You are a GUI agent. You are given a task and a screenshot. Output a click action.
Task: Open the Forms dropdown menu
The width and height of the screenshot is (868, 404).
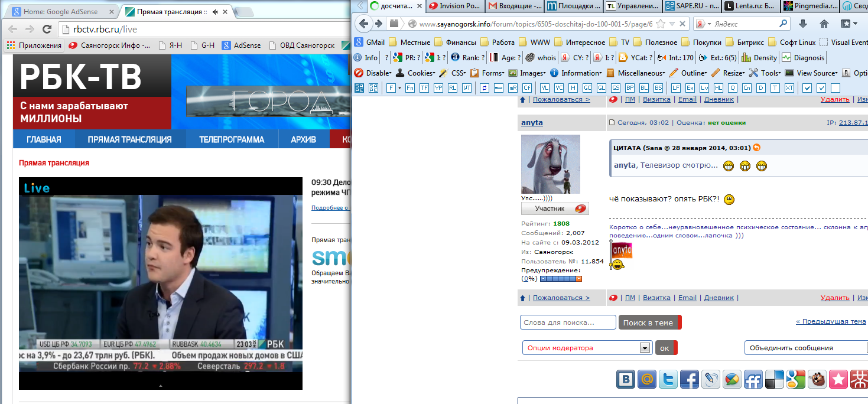click(487, 73)
